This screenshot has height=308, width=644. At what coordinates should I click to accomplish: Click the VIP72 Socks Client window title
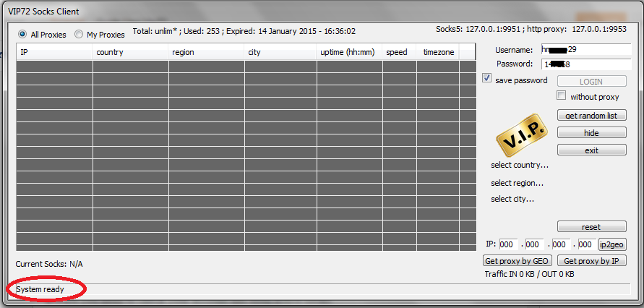(x=43, y=11)
